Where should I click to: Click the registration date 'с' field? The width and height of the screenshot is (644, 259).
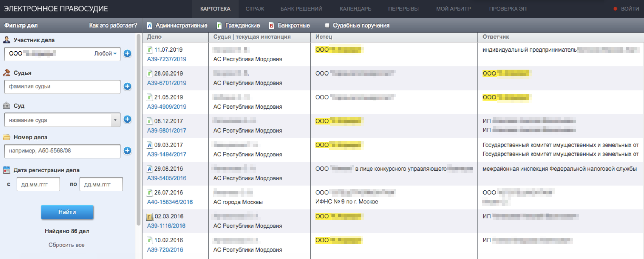pos(38,184)
